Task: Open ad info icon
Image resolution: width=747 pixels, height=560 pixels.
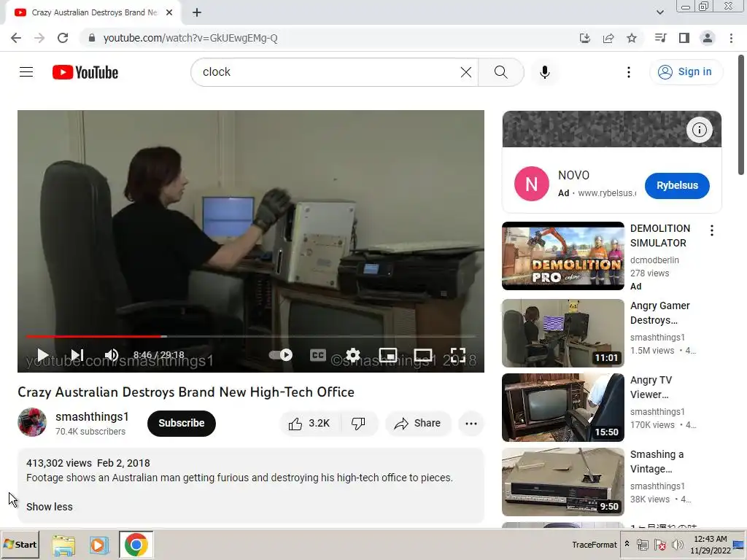Action: [699, 130]
